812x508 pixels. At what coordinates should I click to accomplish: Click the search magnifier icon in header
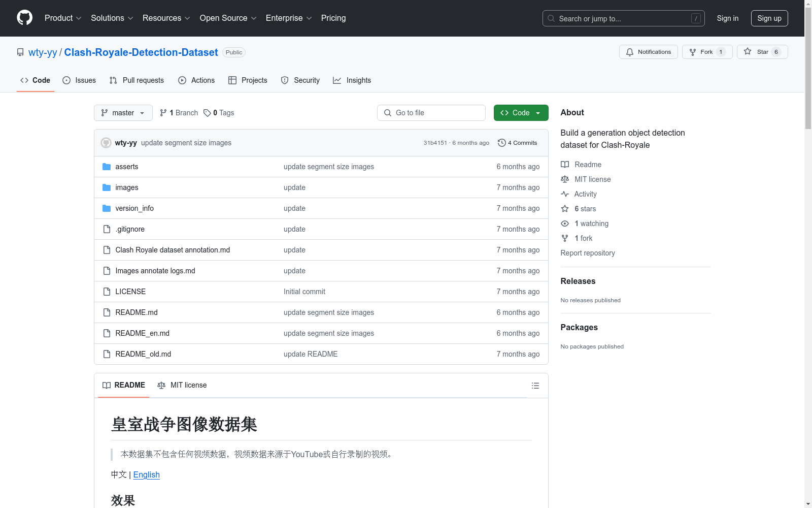point(551,18)
